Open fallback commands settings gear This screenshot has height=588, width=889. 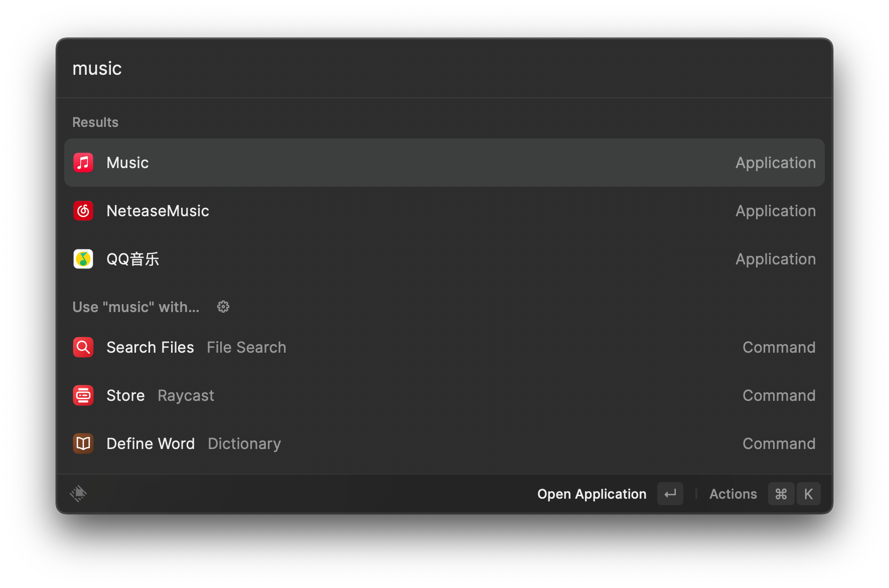click(x=223, y=307)
